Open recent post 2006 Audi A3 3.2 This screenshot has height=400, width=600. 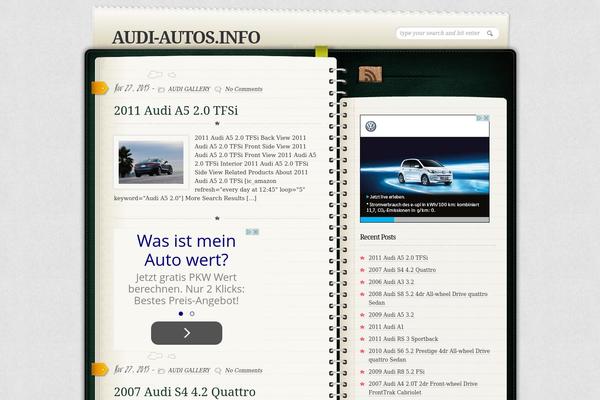[391, 282]
